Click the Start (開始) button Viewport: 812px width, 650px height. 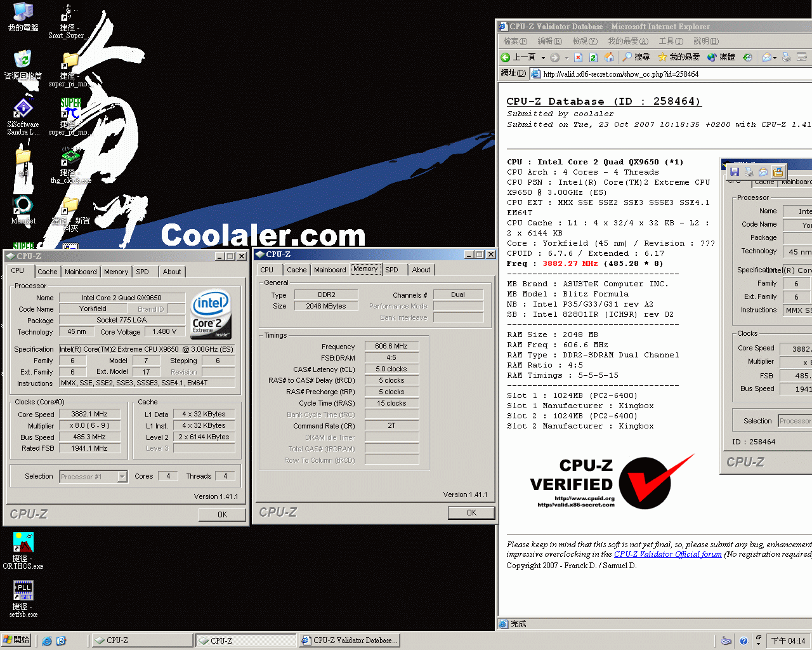coord(16,640)
